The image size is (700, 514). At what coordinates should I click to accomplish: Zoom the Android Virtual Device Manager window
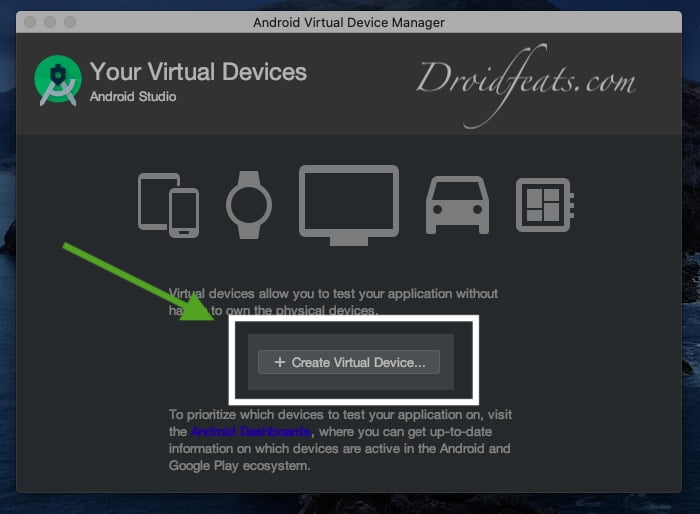pos(70,22)
